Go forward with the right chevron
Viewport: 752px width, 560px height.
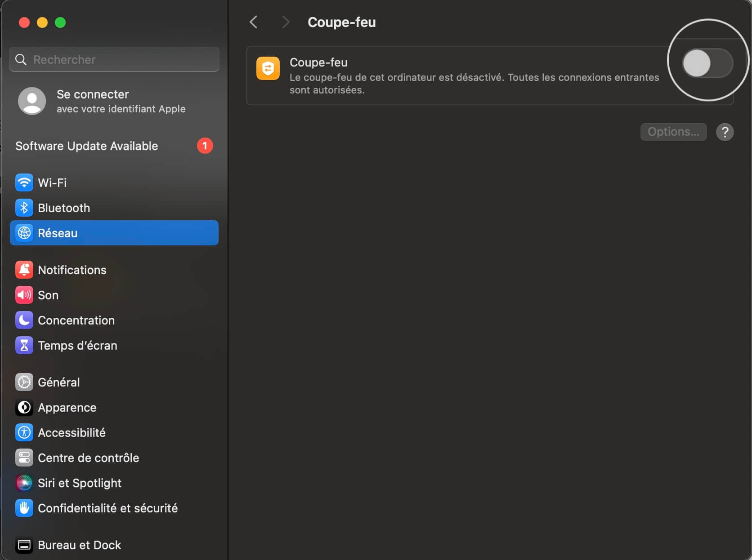click(x=285, y=22)
